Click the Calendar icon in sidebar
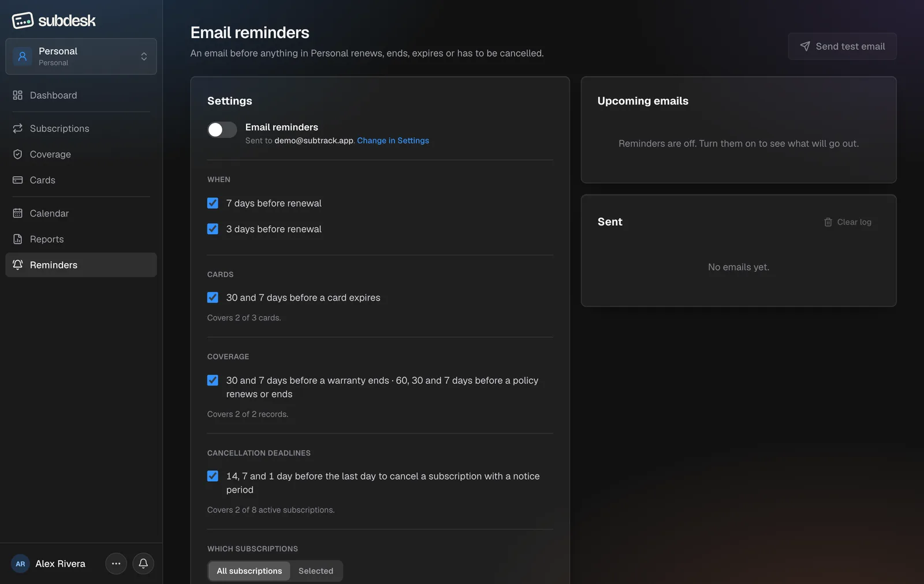The width and height of the screenshot is (924, 584). tap(18, 214)
